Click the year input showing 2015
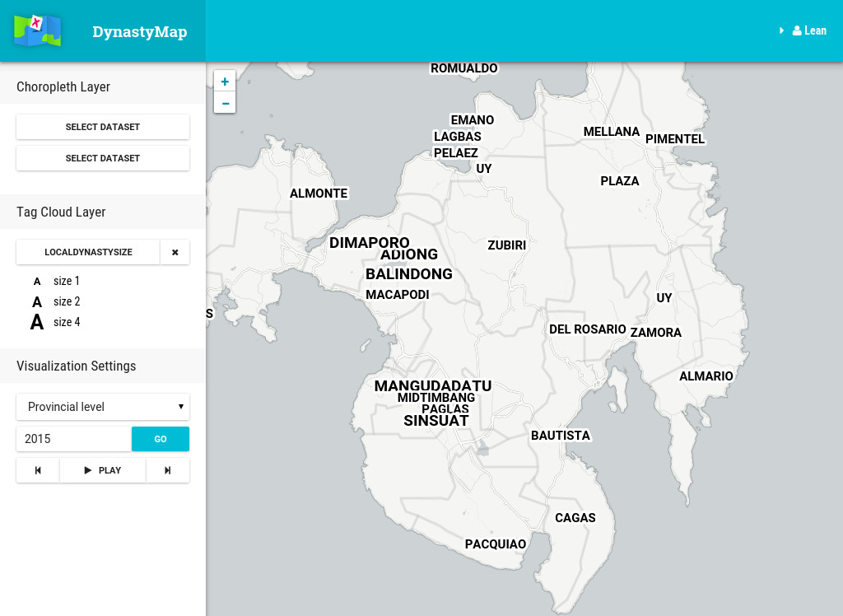Viewport: 843px width, 616px height. click(73, 438)
